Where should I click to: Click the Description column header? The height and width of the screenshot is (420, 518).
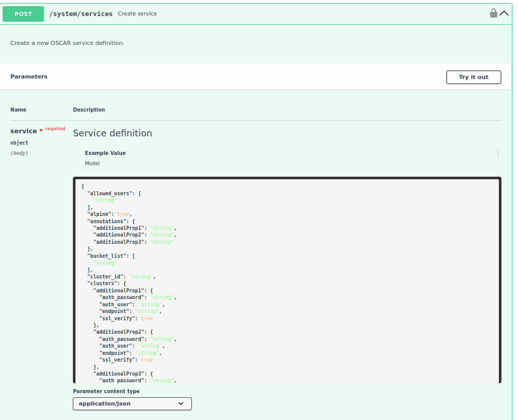click(x=89, y=110)
